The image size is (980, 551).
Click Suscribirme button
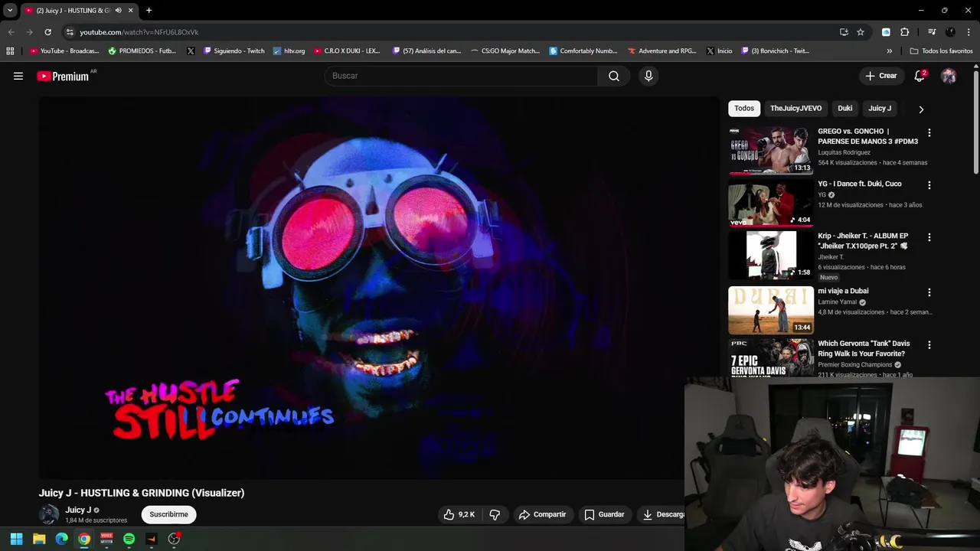click(x=168, y=514)
